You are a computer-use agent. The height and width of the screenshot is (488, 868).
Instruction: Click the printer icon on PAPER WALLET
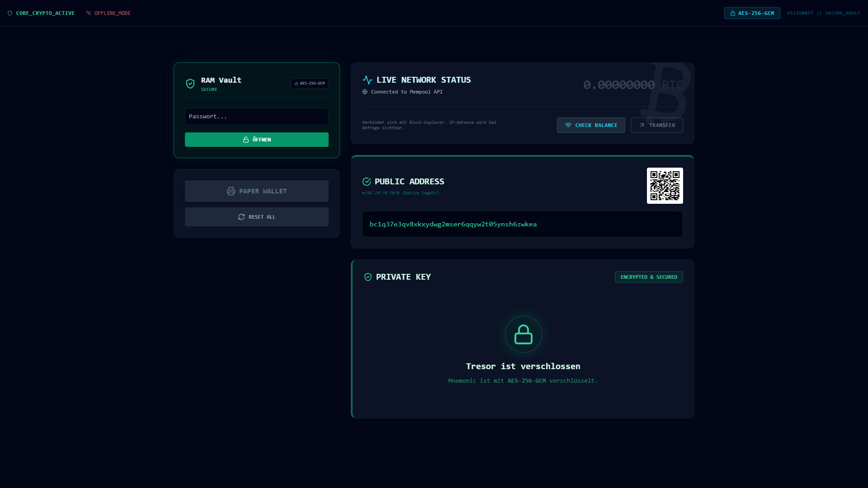(x=231, y=191)
